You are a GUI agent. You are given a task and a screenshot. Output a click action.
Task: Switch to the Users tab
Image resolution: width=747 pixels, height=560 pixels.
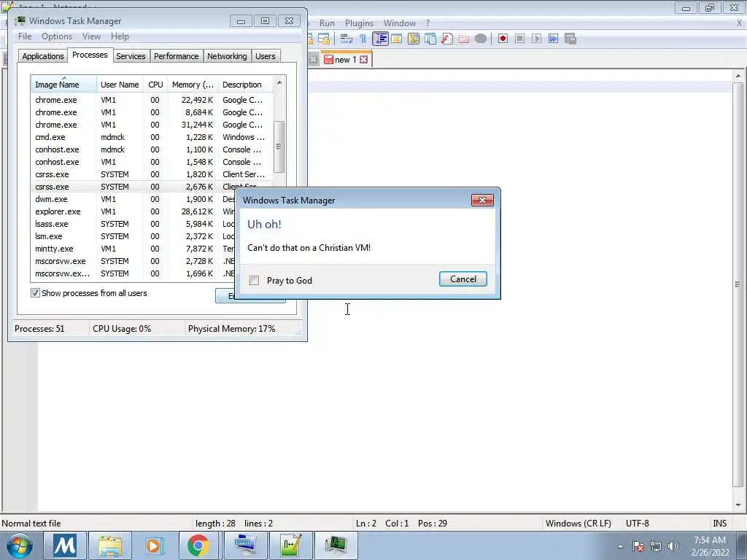pyautogui.click(x=266, y=56)
